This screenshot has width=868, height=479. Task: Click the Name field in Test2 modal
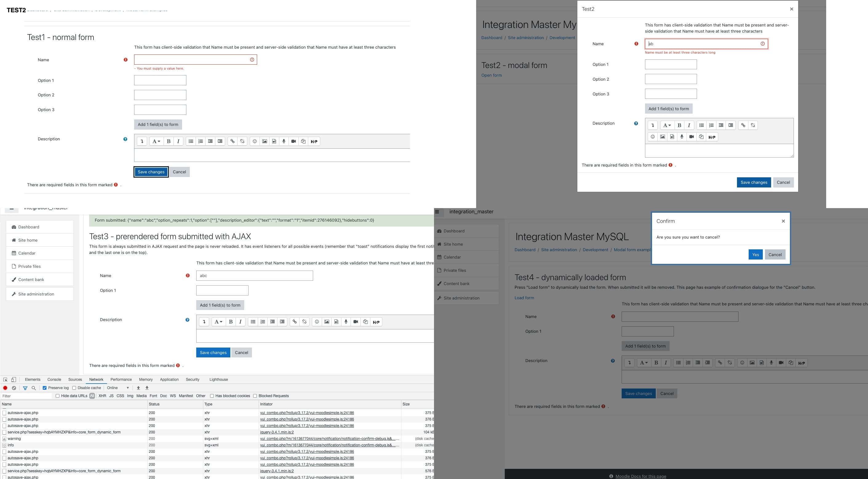706,44
